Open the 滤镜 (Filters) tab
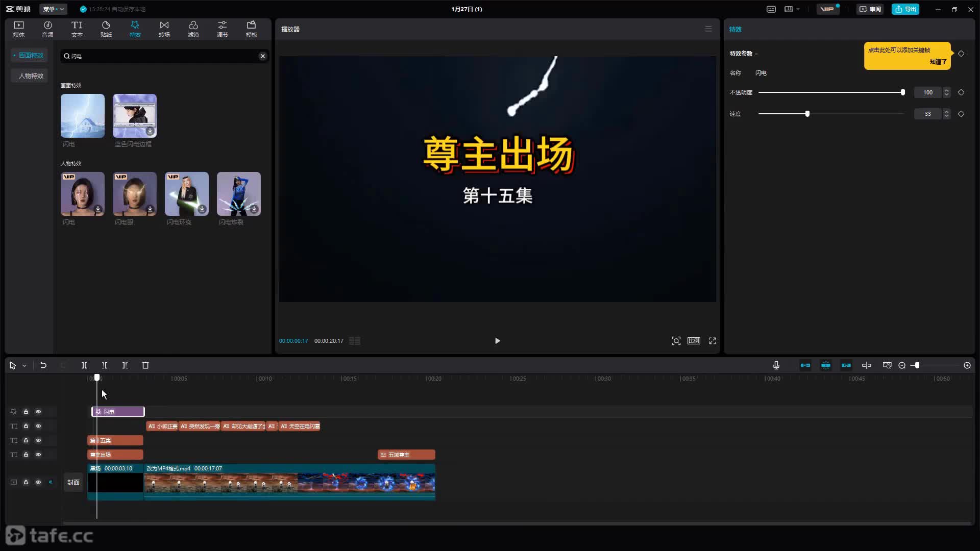The height and width of the screenshot is (551, 980). tap(193, 29)
